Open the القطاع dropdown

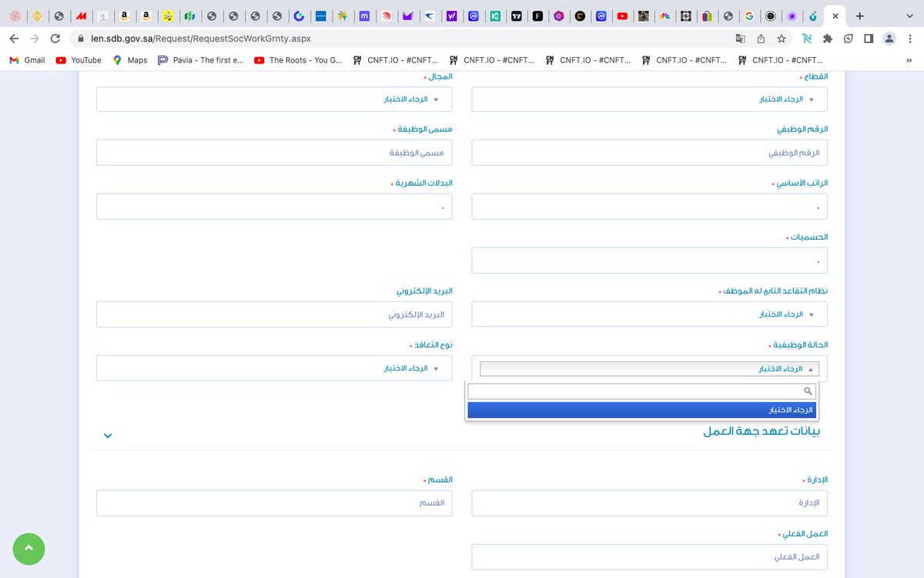649,99
